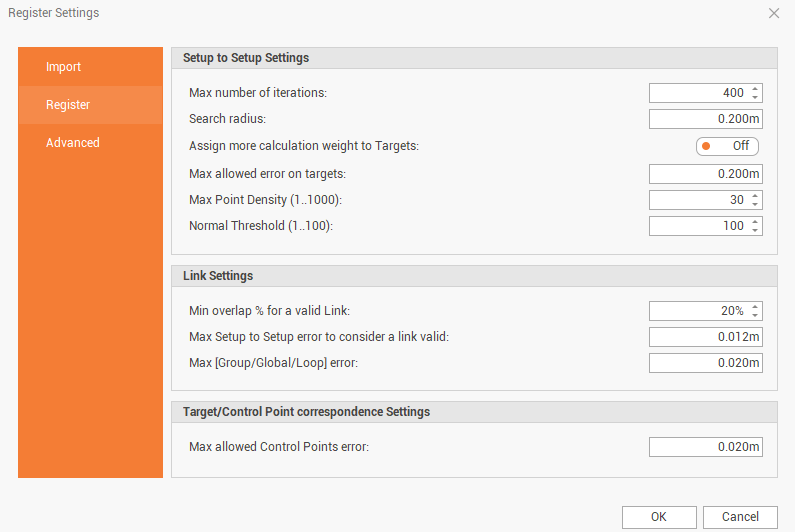This screenshot has width=795, height=532.
Task: Decrease Min overlap percent for valid Link
Action: pos(755,315)
